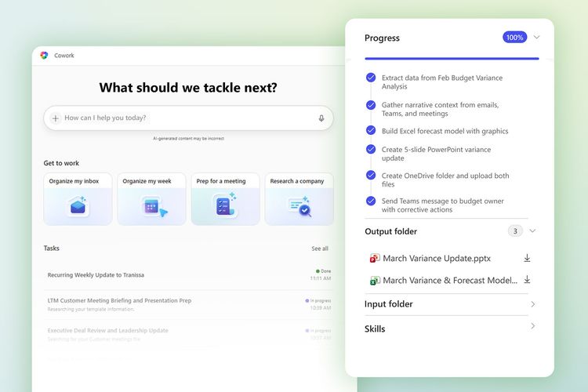
Task: Click the Organize my inbox envelope icon
Action: pyautogui.click(x=78, y=206)
